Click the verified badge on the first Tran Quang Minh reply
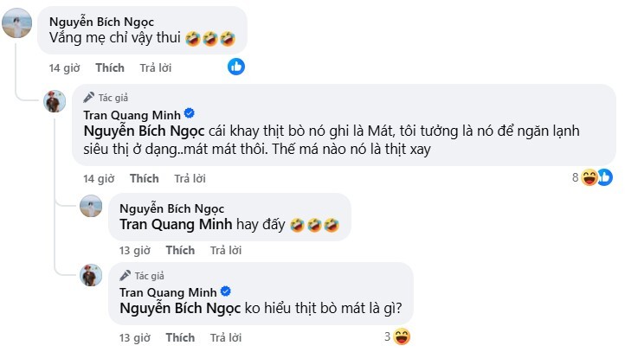The width and height of the screenshot is (644, 352). coord(189,113)
